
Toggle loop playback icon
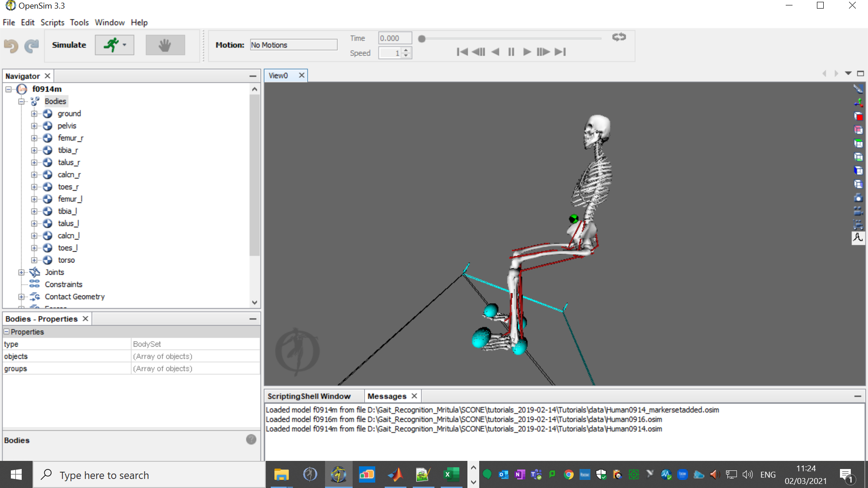619,37
